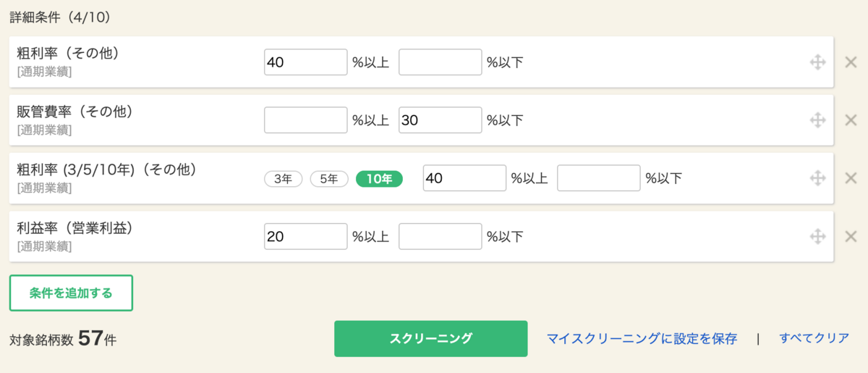Click the move handle for 利益率（営業利益）row
The image size is (868, 373).
(817, 236)
